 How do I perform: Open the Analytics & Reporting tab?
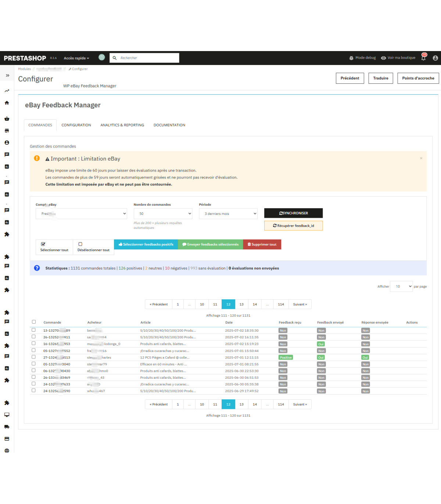pos(122,125)
